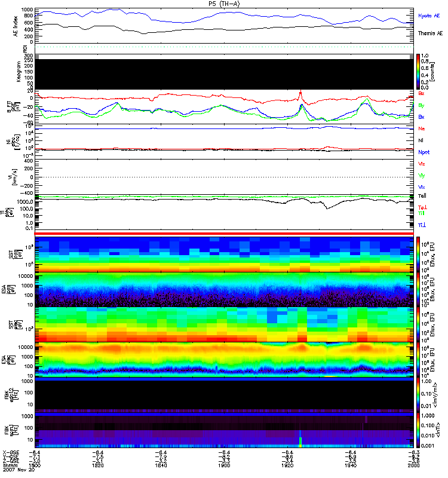Click the green "Ti∥" legend label
The image size is (448, 478).
coord(421,213)
